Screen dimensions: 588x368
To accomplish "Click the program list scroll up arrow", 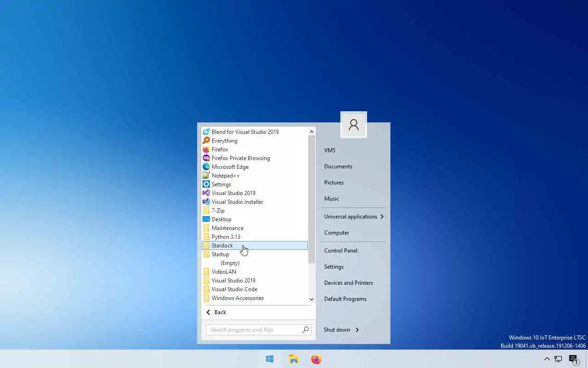I will (x=311, y=132).
